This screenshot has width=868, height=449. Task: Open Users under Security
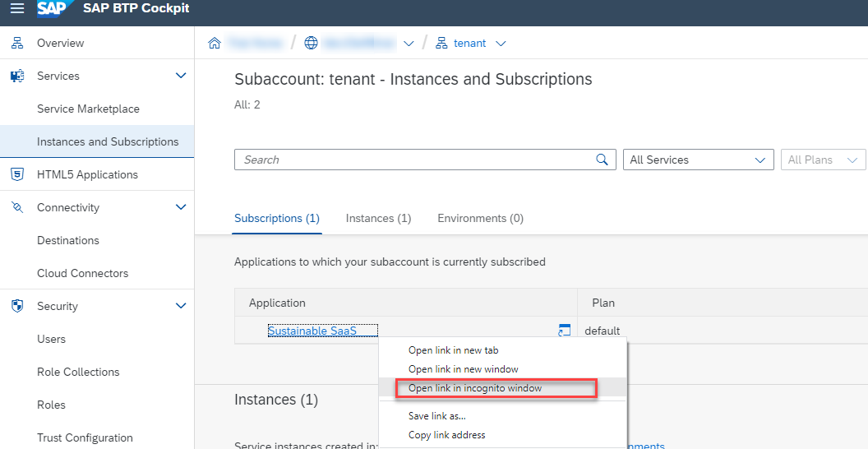click(x=52, y=340)
